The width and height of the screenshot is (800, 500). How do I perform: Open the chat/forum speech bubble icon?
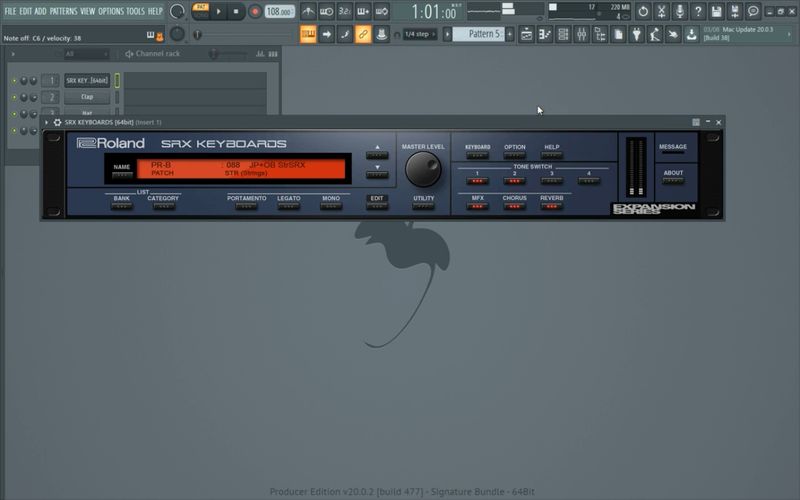pos(753,11)
